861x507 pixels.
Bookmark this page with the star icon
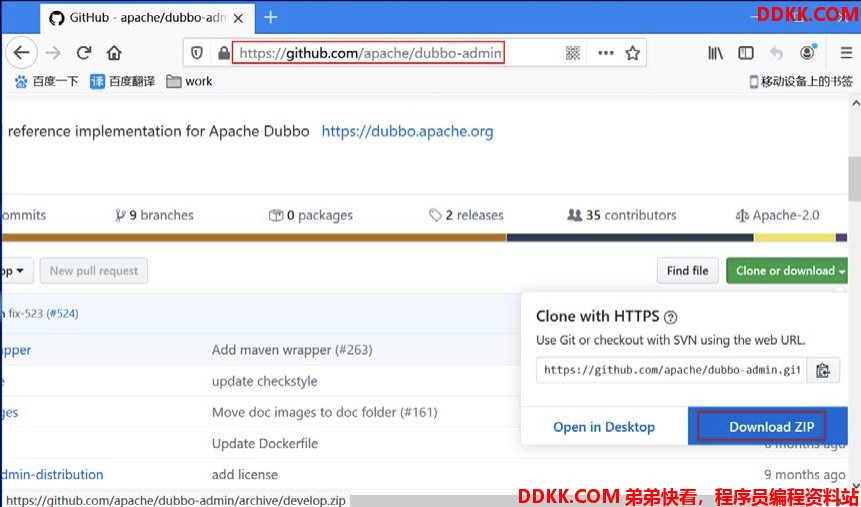pyautogui.click(x=632, y=53)
